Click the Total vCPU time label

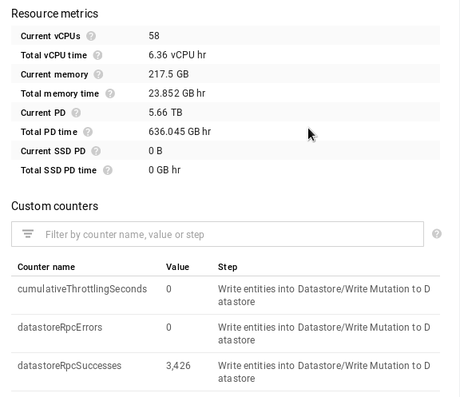tap(54, 55)
